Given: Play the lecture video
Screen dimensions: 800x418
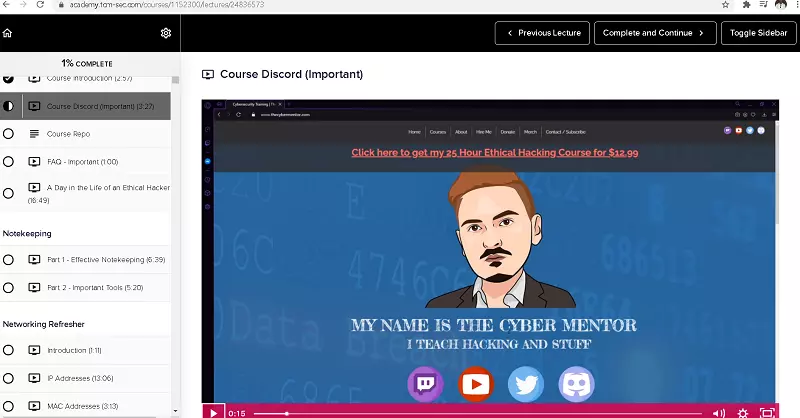Looking at the screenshot, I should [213, 411].
